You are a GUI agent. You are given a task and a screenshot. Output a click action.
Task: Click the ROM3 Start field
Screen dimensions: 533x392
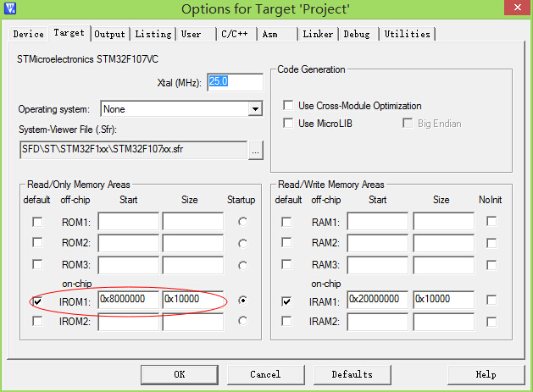click(x=129, y=265)
